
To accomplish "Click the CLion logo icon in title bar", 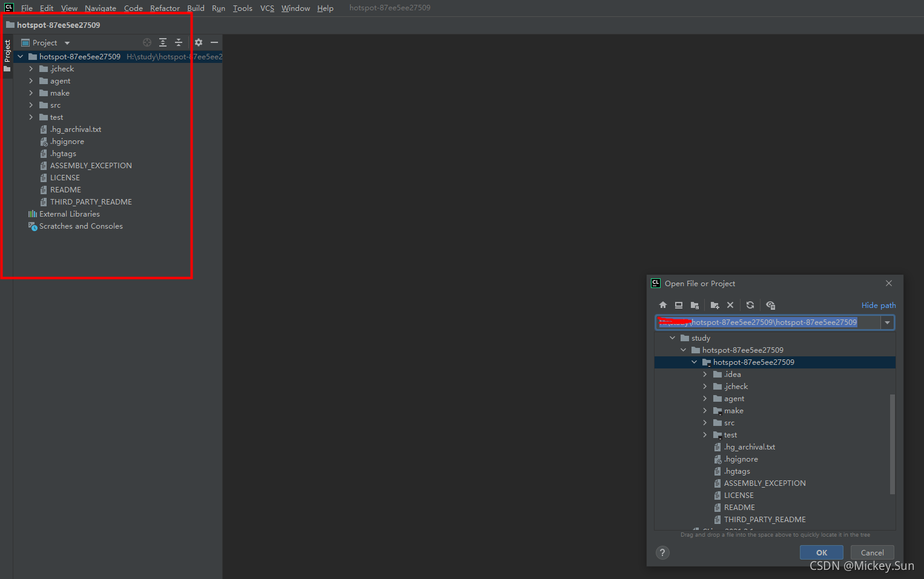I will pyautogui.click(x=9, y=8).
